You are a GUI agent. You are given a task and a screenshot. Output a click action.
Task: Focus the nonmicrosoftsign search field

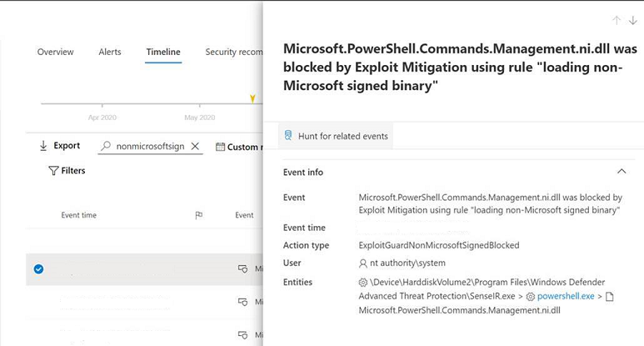150,146
